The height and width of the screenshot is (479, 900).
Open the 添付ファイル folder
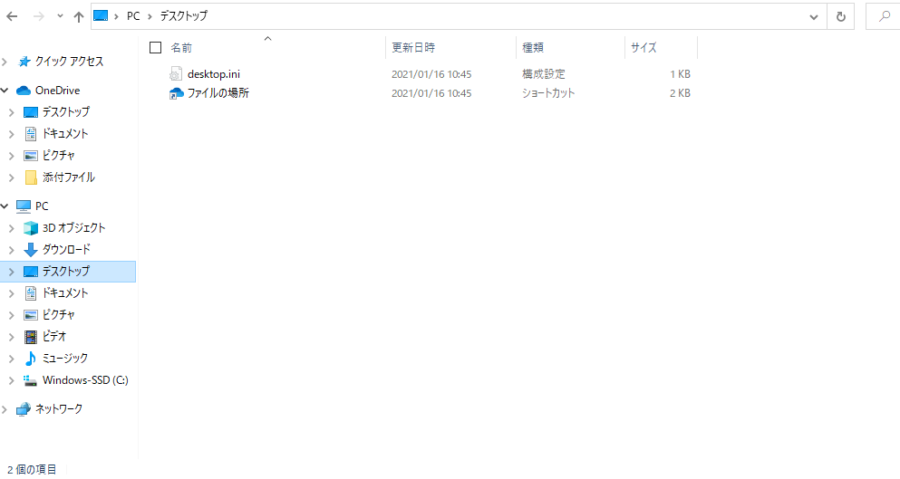pos(68,177)
